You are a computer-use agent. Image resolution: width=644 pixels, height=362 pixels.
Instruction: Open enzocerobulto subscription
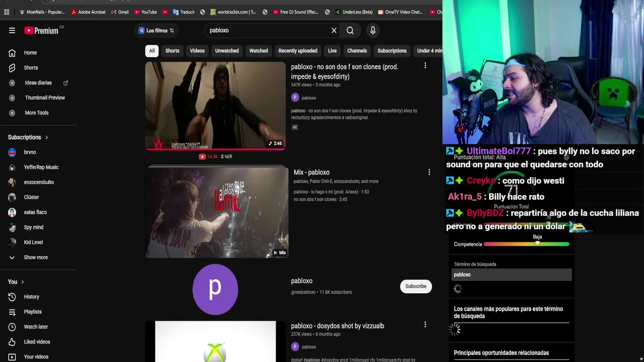(x=38, y=183)
